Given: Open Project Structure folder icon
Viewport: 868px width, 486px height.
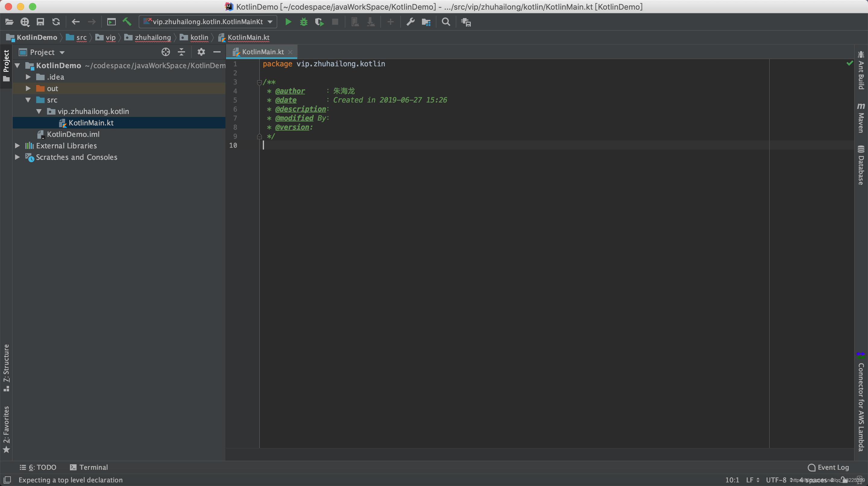Looking at the screenshot, I should pyautogui.click(x=426, y=22).
